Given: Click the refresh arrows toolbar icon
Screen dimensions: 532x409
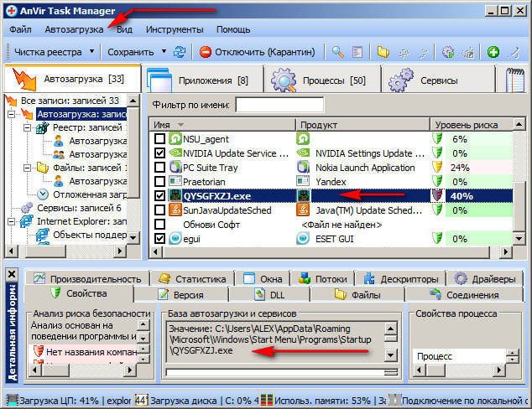Looking at the screenshot, I should pyautogui.click(x=179, y=52).
